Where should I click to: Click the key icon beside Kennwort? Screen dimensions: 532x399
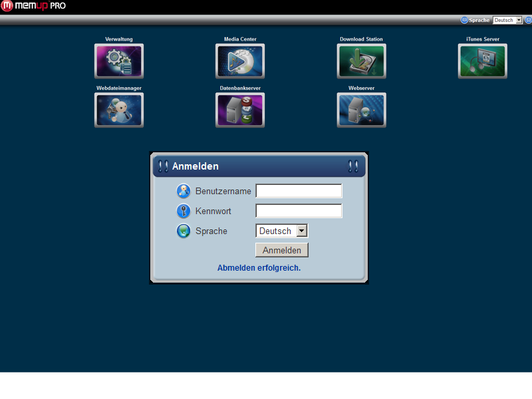click(184, 211)
